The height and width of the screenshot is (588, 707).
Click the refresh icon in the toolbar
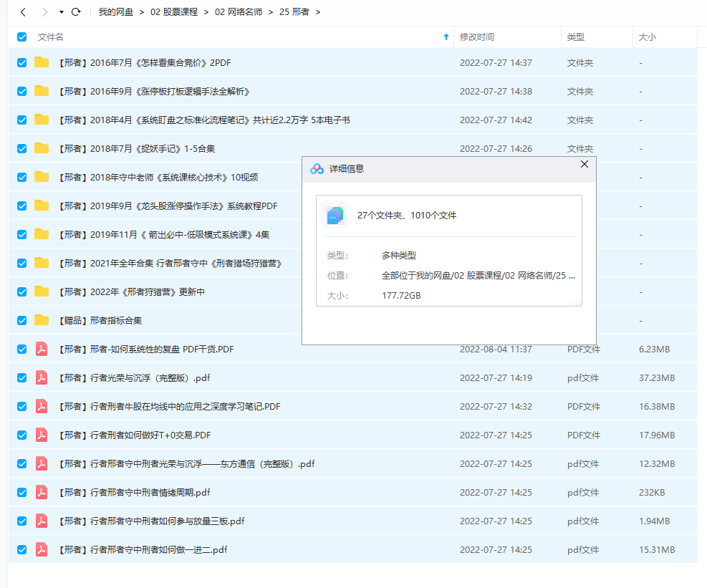pyautogui.click(x=76, y=12)
